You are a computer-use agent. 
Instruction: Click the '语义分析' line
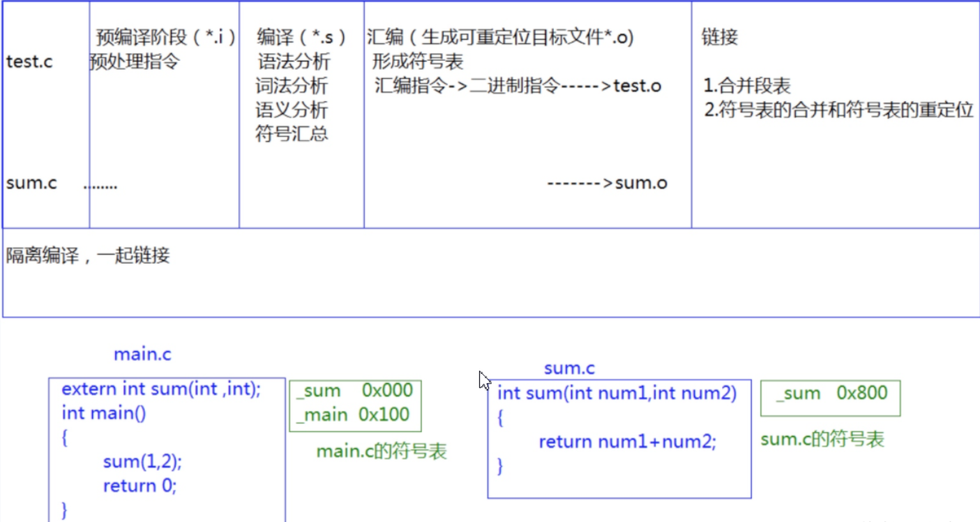click(x=292, y=110)
